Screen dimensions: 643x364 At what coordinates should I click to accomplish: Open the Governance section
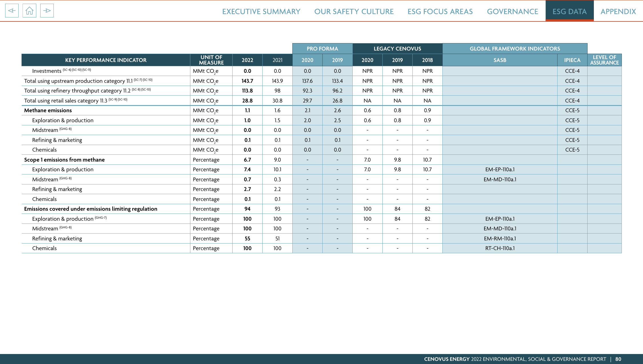point(512,11)
